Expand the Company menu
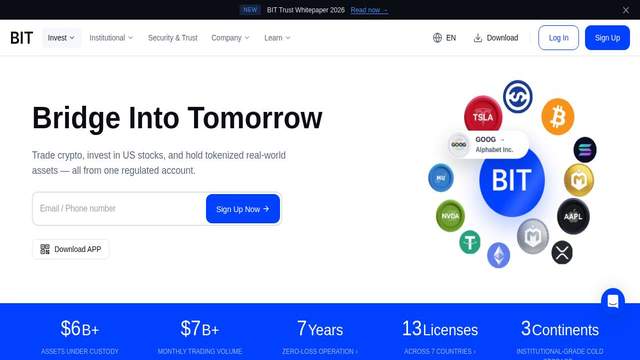The image size is (640, 360). [230, 38]
